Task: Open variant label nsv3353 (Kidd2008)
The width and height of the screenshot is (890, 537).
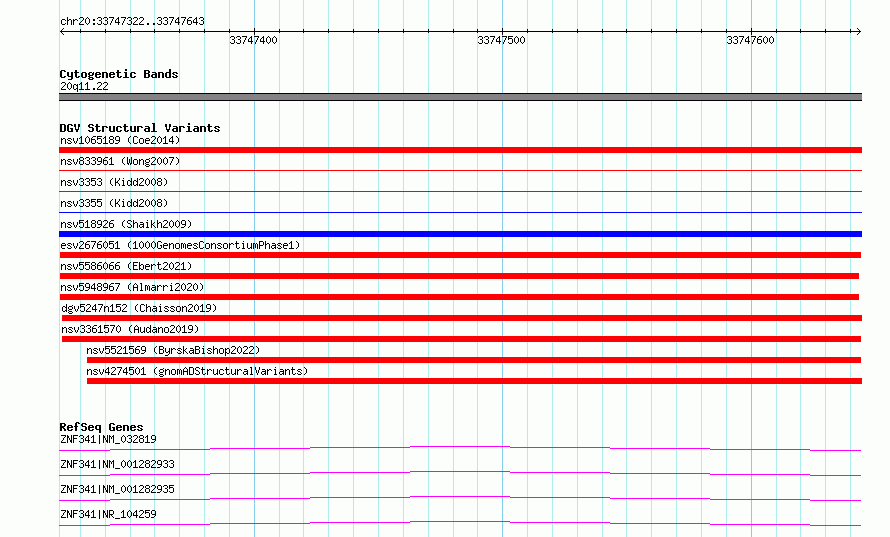Action: (114, 182)
